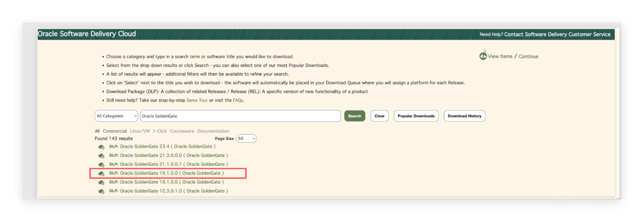Open DLP Oracle GoldenGate 18.1.0.0 link
Screen dimensions: 644x222
click(166, 182)
